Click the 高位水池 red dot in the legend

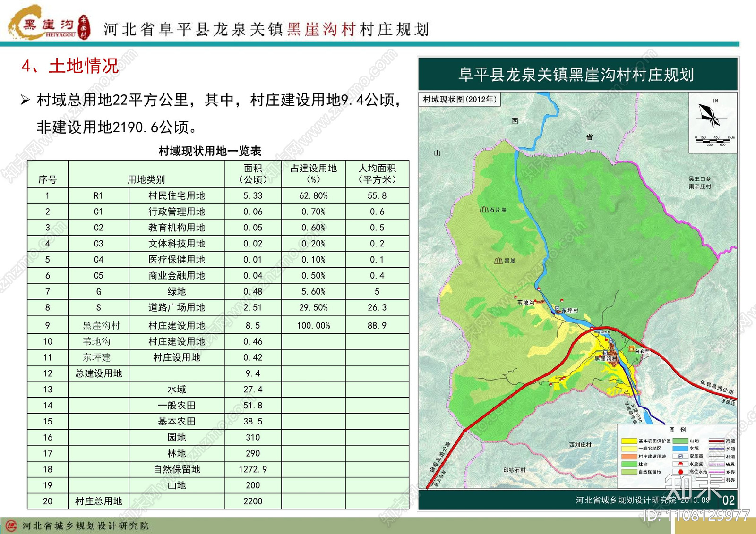pyautogui.click(x=680, y=472)
